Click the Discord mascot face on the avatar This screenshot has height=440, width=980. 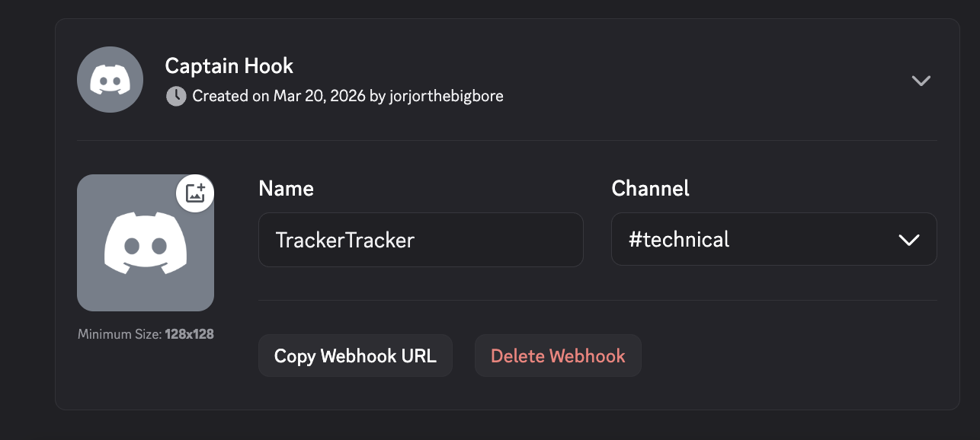(146, 242)
